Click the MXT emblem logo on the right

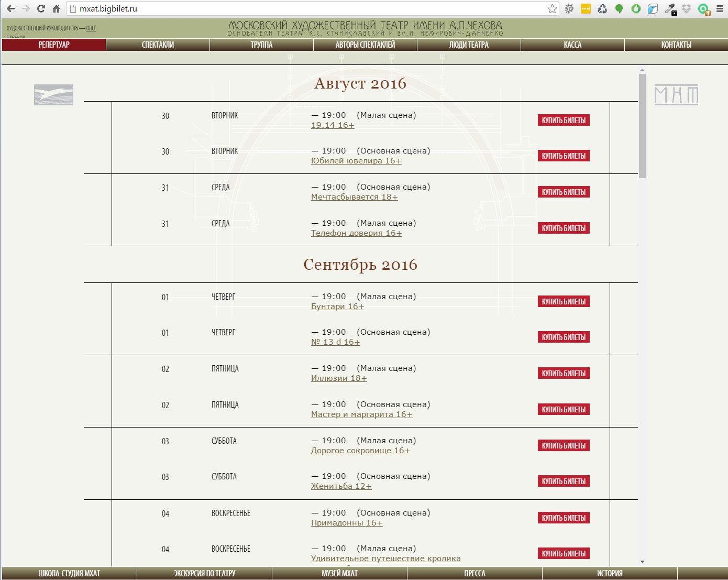(676, 95)
